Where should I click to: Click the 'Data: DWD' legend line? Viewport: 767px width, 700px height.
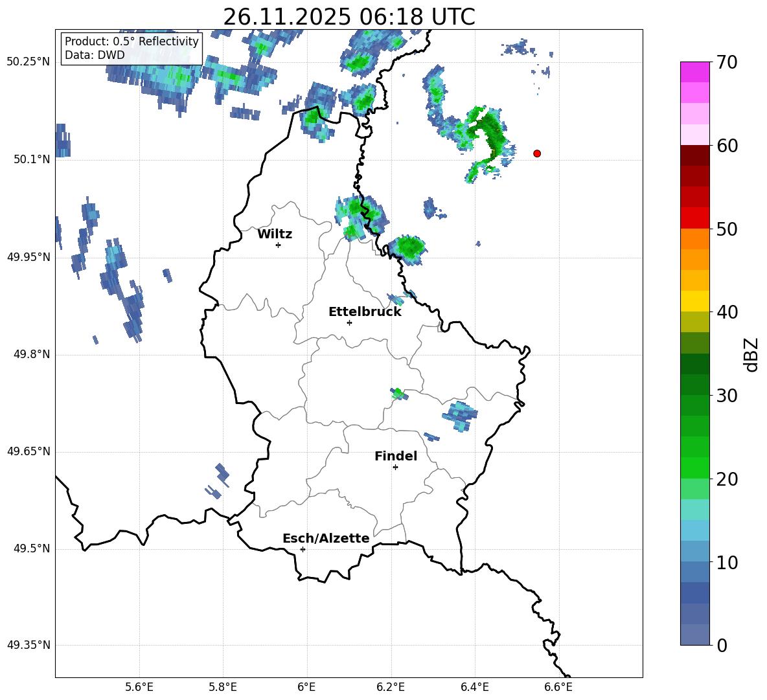tap(95, 55)
